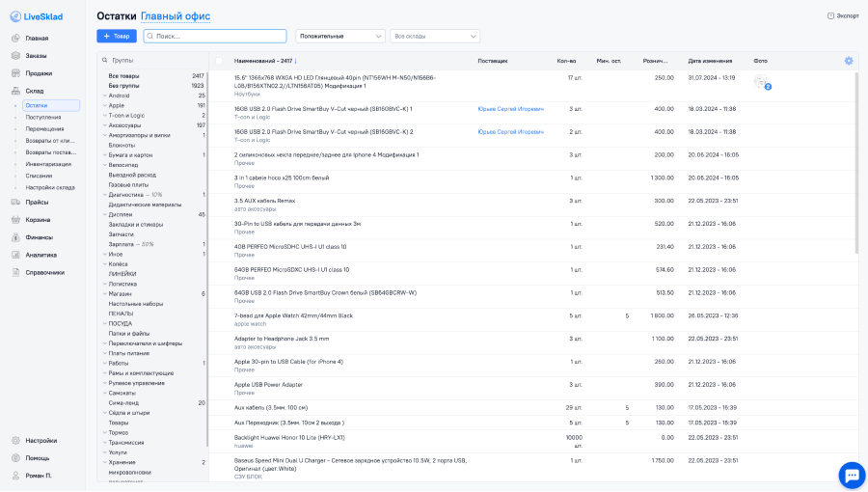
Task: Tick the select-all checkbox in table header
Action: pos(219,61)
